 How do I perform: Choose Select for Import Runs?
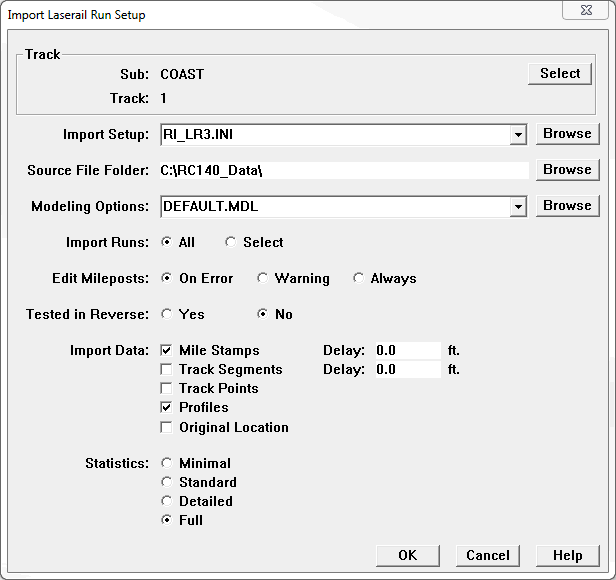232,242
